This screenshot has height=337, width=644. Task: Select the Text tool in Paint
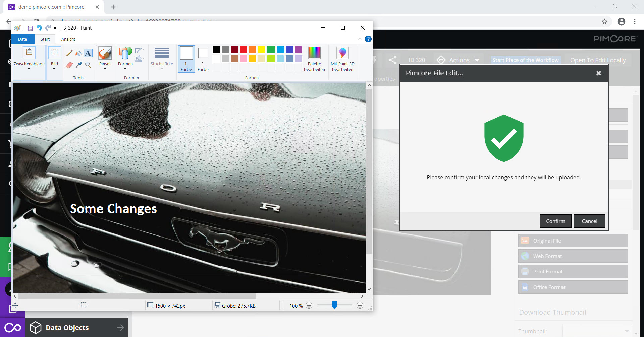click(88, 53)
